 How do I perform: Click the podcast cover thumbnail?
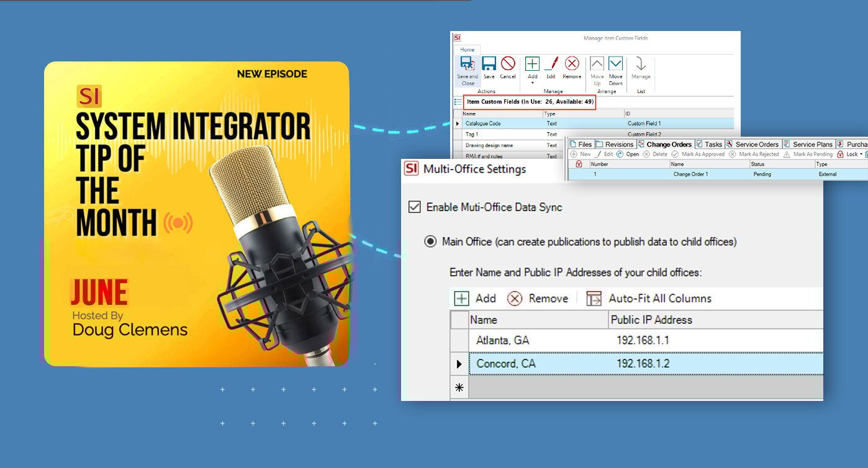(196, 214)
